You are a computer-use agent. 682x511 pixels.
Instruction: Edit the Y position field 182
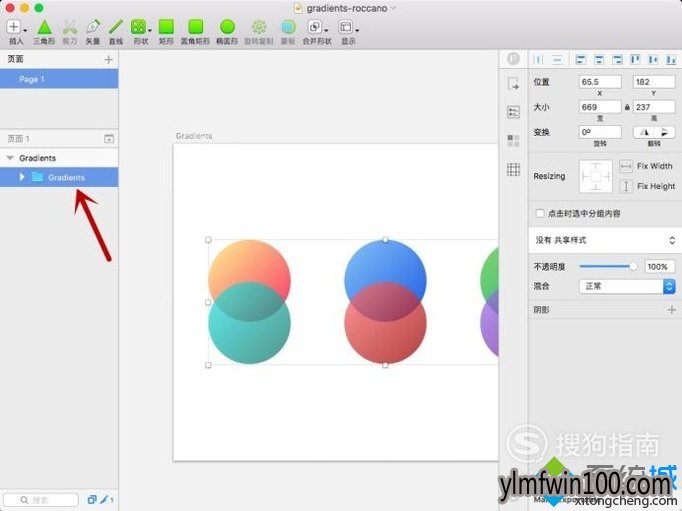pyautogui.click(x=654, y=82)
